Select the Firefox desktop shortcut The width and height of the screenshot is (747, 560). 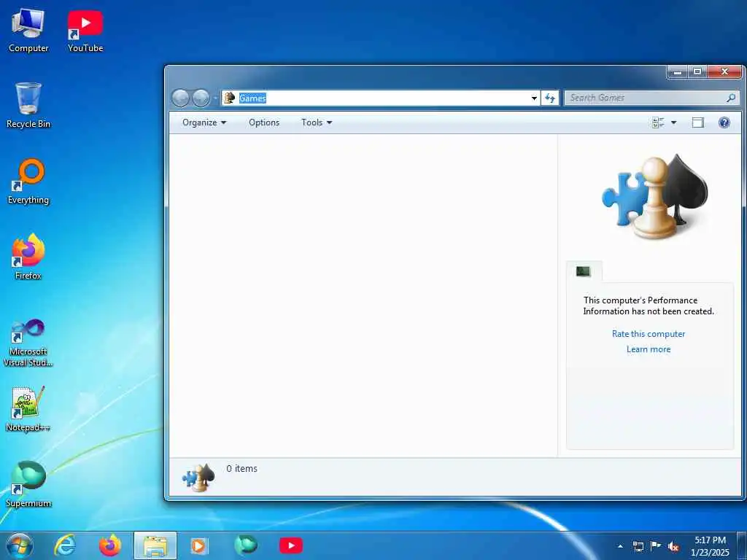point(28,257)
